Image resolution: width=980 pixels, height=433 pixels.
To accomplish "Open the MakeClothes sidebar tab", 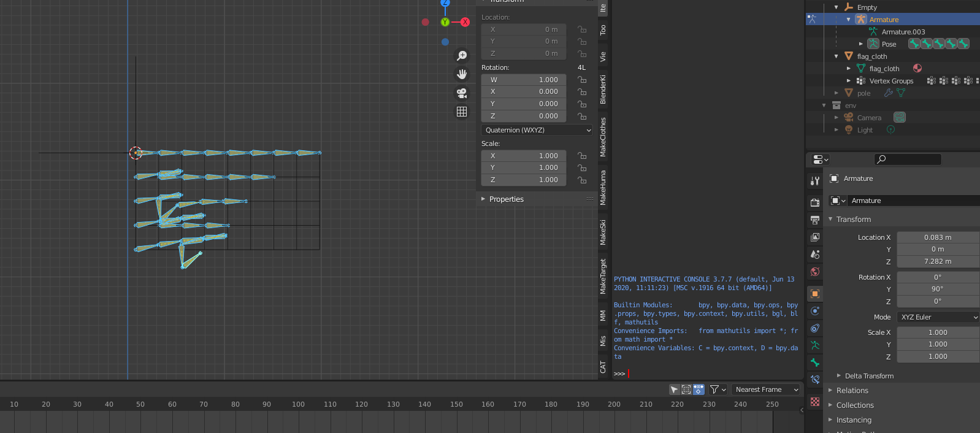I will (x=603, y=137).
